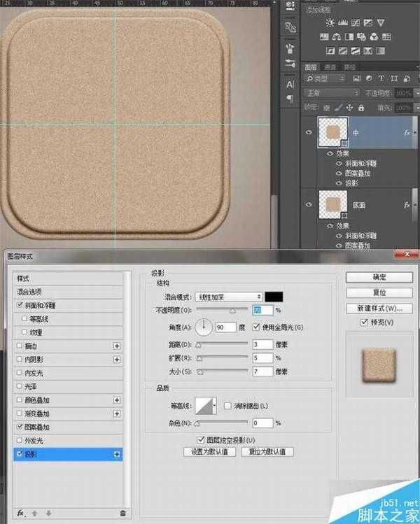Enable the 外发光 checkbox
This screenshot has height=524, width=420.
[20, 441]
